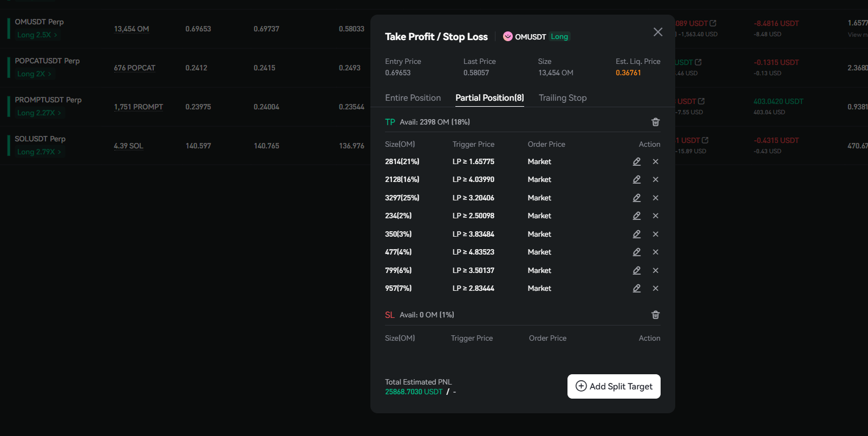This screenshot has height=436, width=868.
Task: Edit the 350(3%) take profit order
Action: (637, 235)
